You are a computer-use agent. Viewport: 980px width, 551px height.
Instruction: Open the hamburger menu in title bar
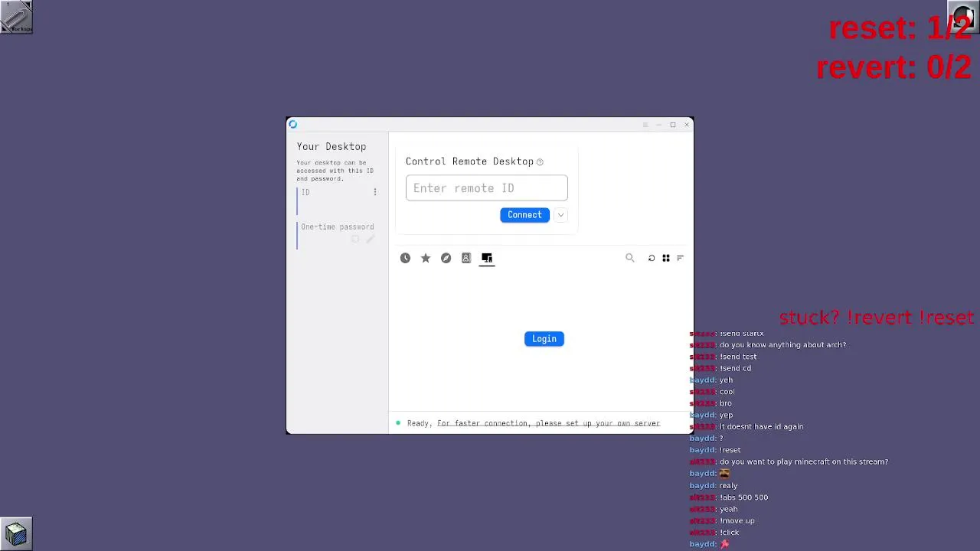[645, 125]
